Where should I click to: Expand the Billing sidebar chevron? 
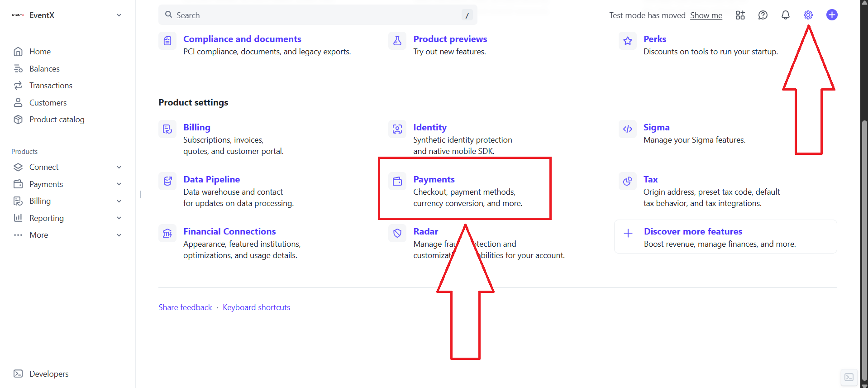119,201
